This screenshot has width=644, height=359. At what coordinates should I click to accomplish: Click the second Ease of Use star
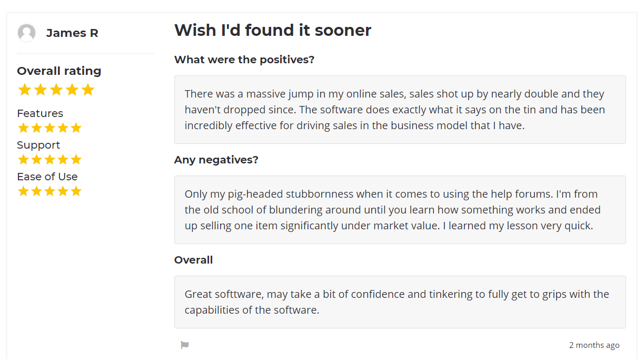36,191
